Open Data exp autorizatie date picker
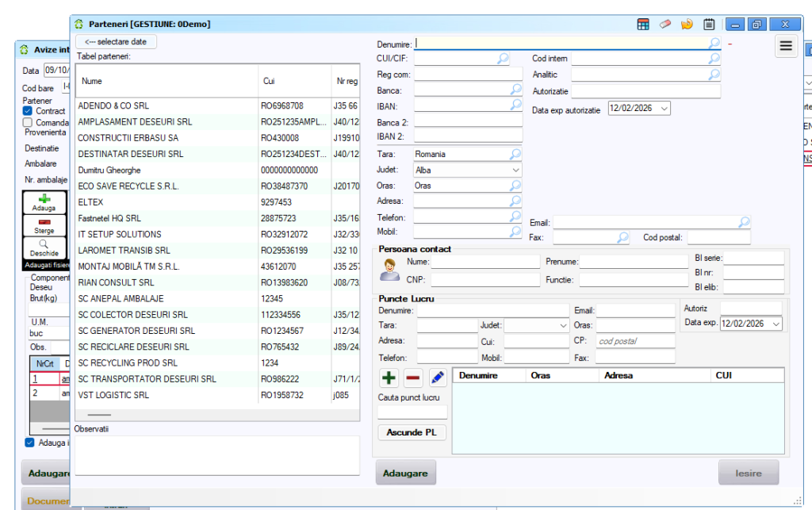812x510 pixels. (x=664, y=108)
